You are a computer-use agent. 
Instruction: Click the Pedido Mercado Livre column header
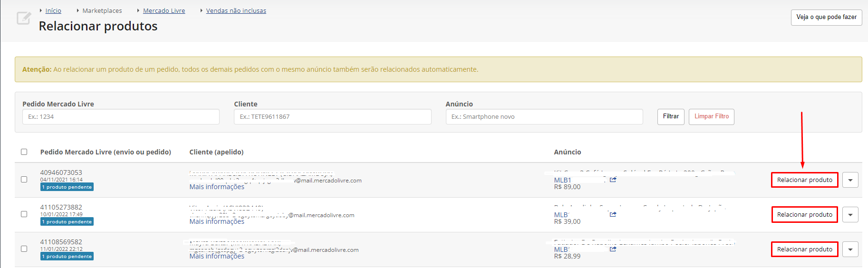(x=106, y=152)
